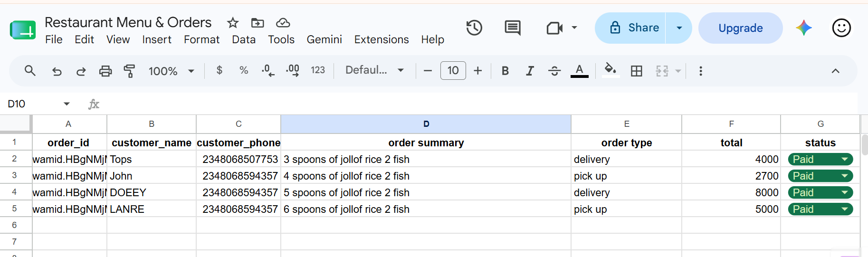Click the Name box showing D10
Viewport: 868px width, 257px height.
tap(38, 104)
